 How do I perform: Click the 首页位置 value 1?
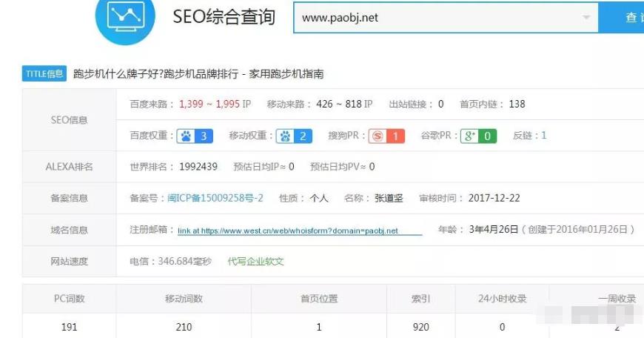tap(319, 328)
